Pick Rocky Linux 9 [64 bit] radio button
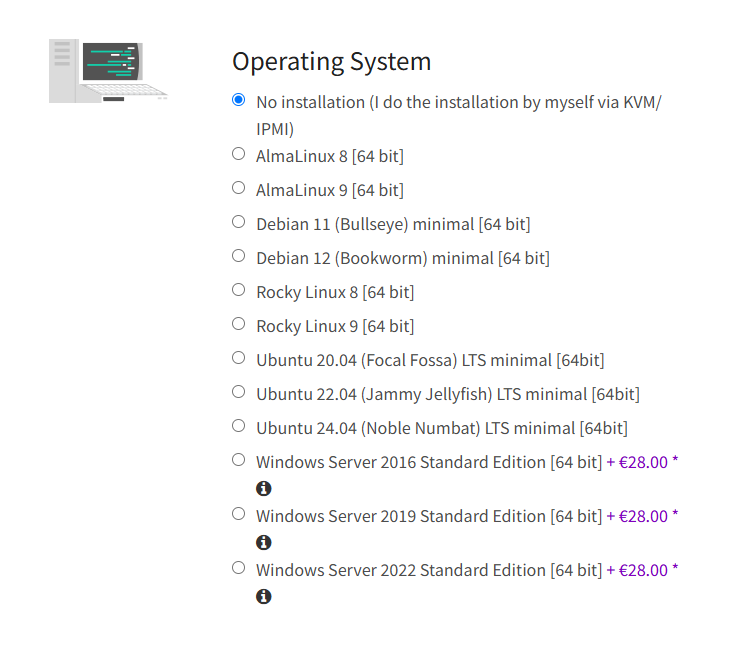Image resolution: width=742 pixels, height=654 pixels. coord(238,324)
